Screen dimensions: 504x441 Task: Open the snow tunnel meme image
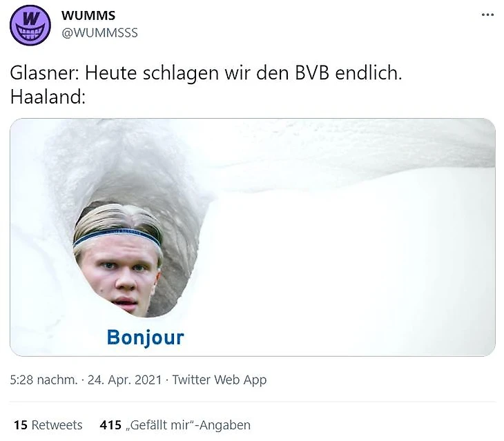click(253, 237)
